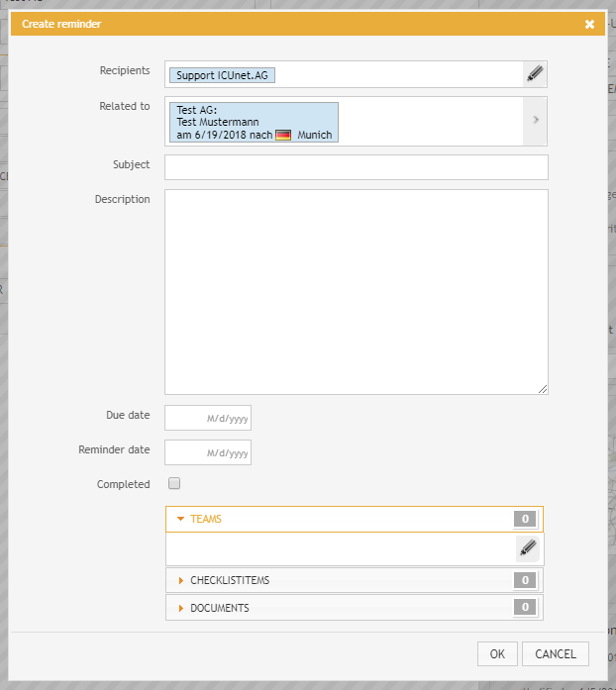Select the Test AG related entry

(x=254, y=122)
